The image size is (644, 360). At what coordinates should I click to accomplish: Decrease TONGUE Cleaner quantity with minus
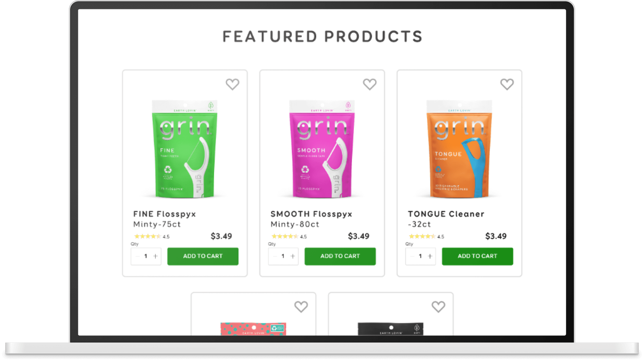(x=412, y=256)
